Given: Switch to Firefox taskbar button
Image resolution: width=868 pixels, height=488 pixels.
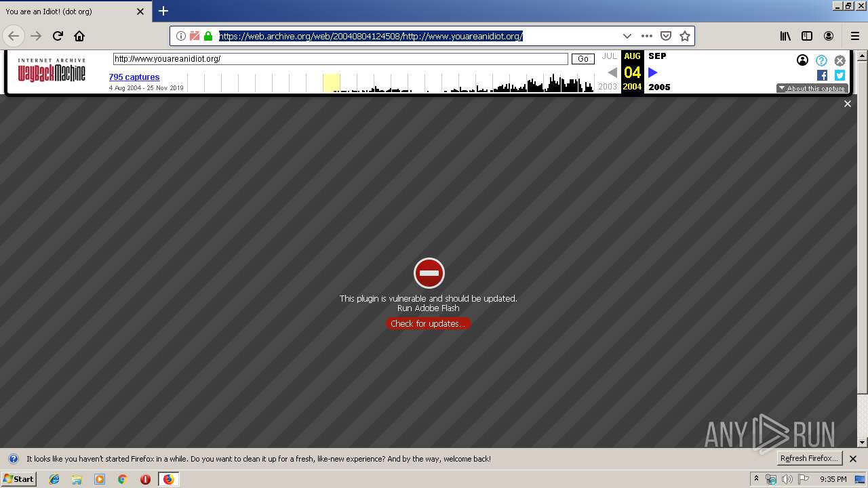Looking at the screenshot, I should [168, 479].
